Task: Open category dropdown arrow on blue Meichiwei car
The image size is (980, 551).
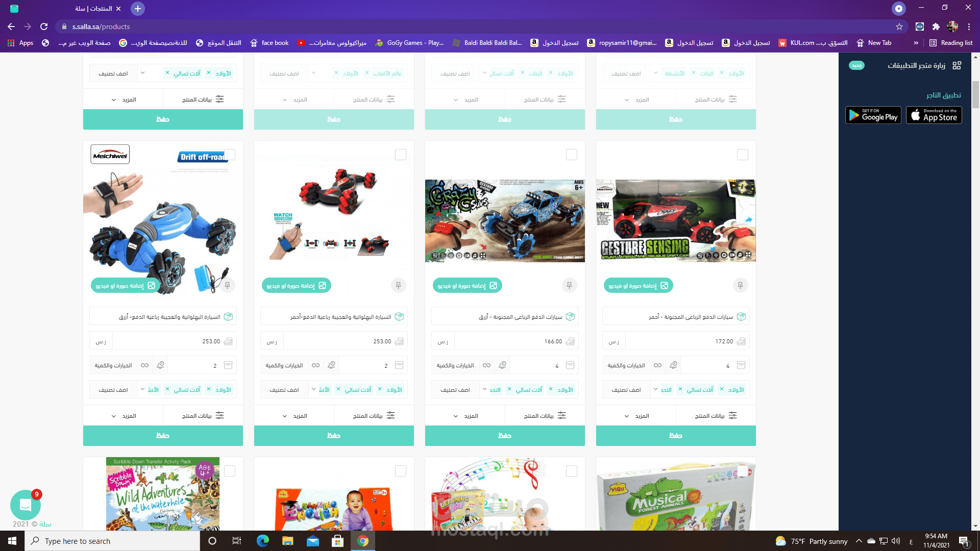Action: [143, 389]
